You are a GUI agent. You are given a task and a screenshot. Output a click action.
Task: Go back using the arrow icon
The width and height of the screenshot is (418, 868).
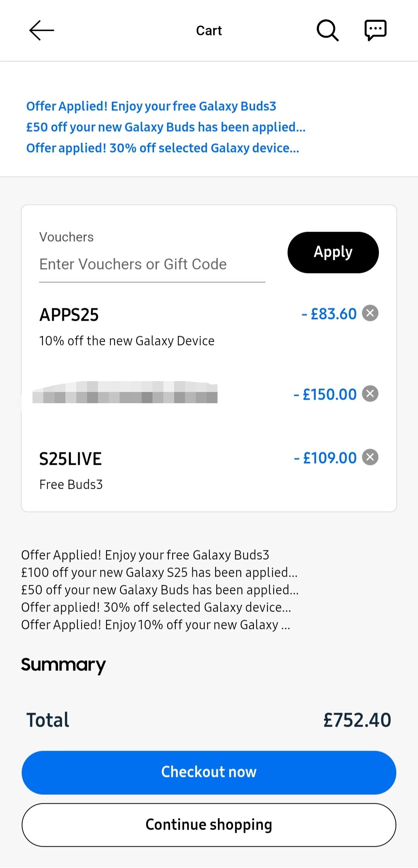pyautogui.click(x=41, y=31)
